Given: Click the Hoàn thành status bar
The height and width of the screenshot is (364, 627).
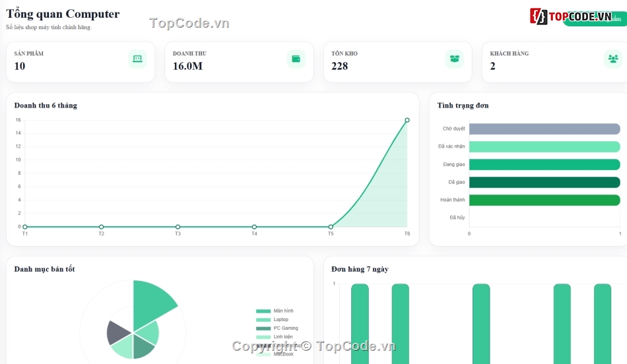Looking at the screenshot, I should 544,200.
